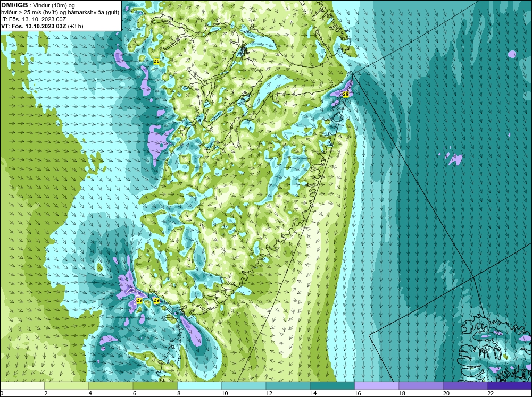This screenshot has width=532, height=397.
Task: Click the yellow gust label 29
Action: point(139,300)
